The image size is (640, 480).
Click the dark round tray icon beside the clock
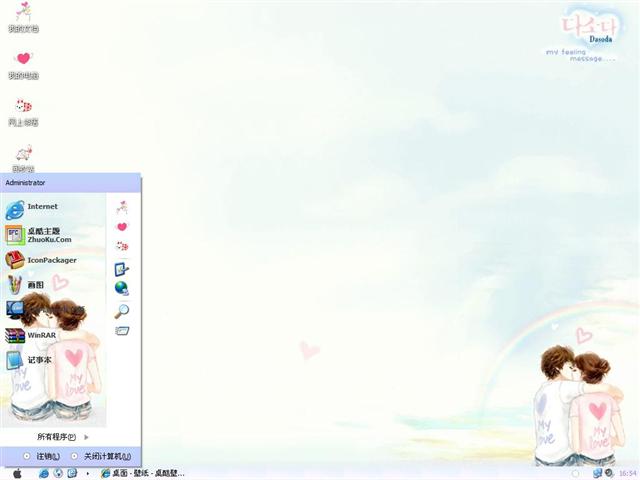pos(609,473)
